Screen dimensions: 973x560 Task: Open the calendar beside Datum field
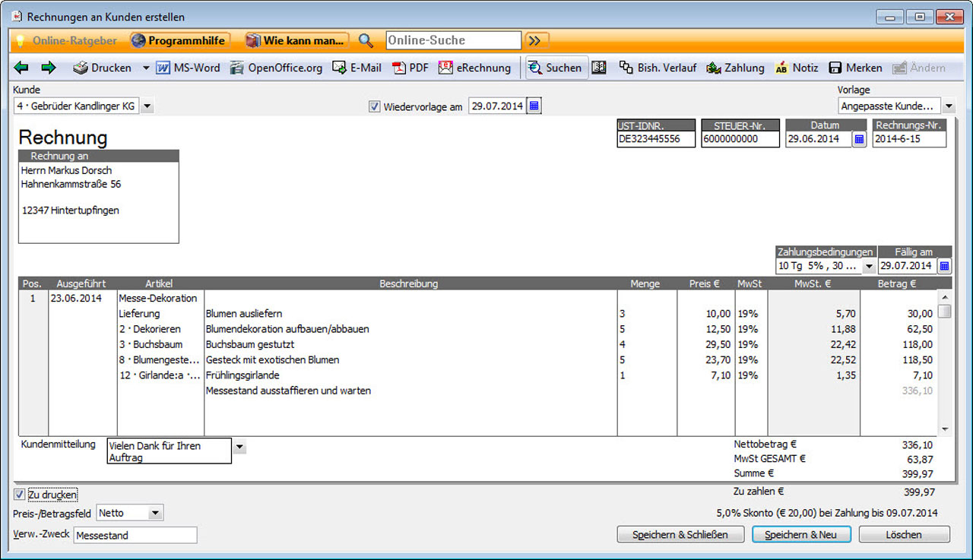pos(859,139)
